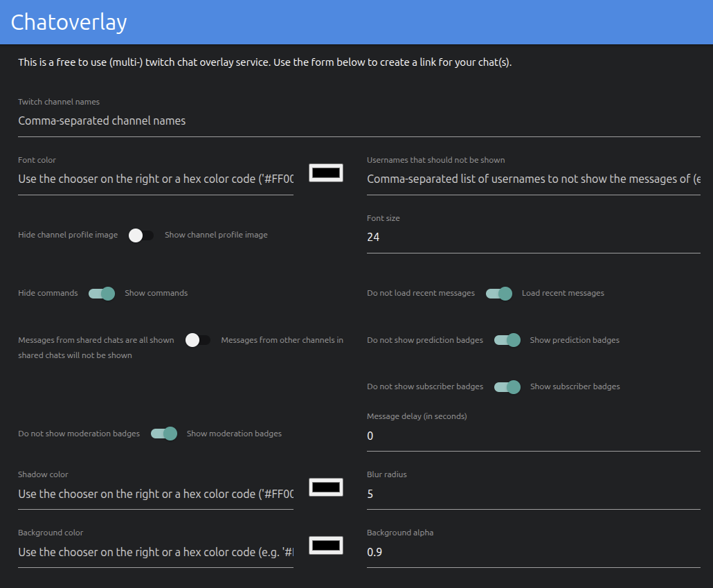This screenshot has height=588, width=713.
Task: Enable the channel profile image toggle
Action: 141,235
